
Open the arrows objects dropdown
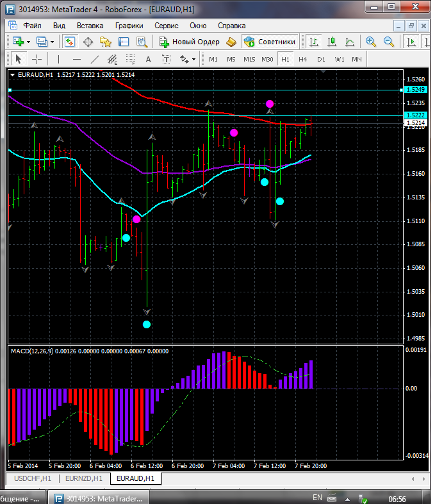[193, 59]
